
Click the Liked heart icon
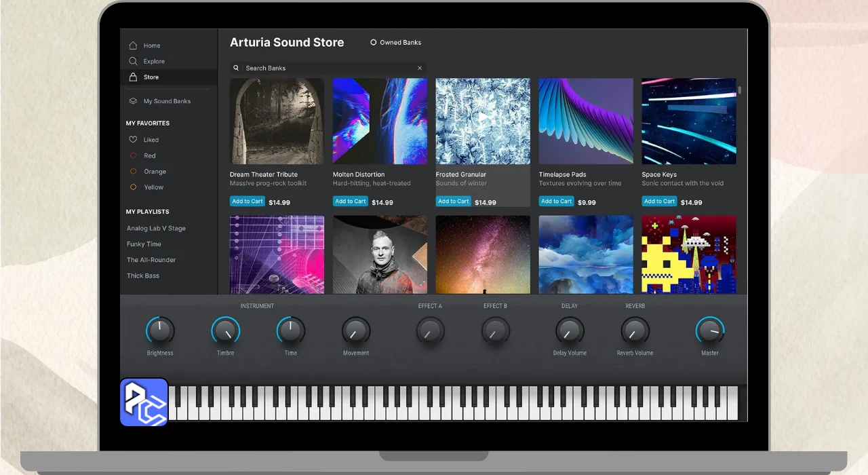[134, 140]
